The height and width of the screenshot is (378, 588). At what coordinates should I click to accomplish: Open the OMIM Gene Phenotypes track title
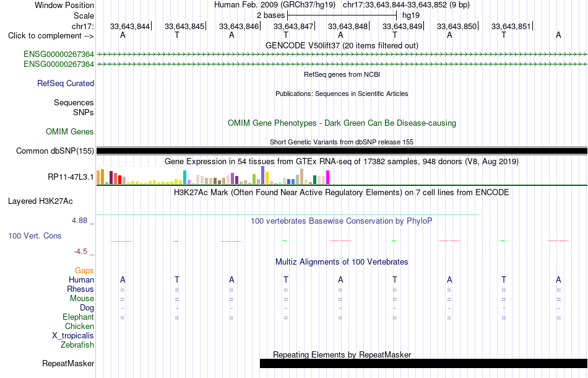(342, 123)
